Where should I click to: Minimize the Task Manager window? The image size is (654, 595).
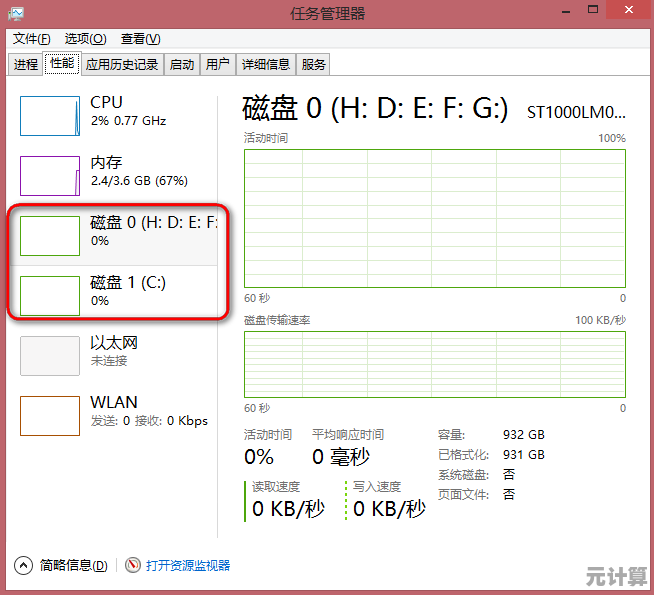click(566, 11)
